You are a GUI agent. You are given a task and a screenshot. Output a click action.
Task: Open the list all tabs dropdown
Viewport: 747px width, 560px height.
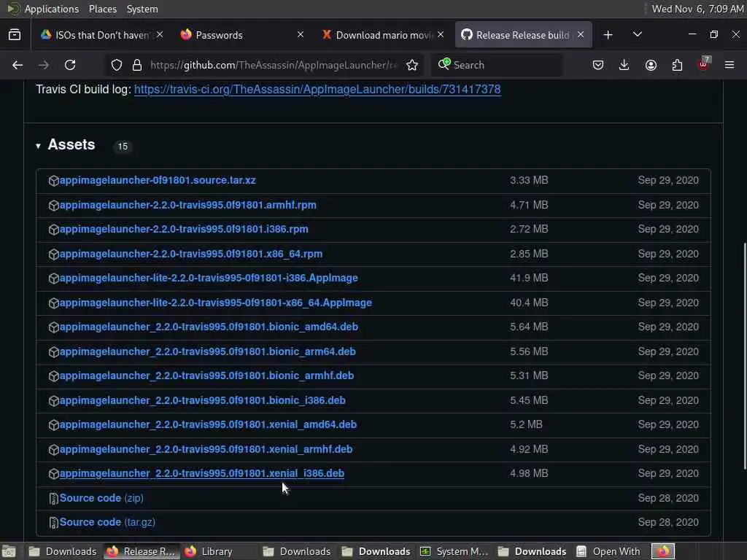click(637, 34)
